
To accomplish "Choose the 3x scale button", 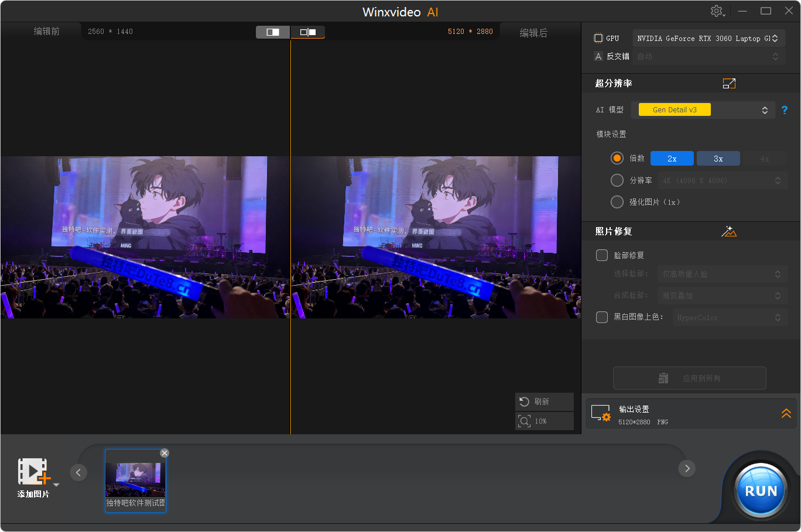I will (718, 159).
